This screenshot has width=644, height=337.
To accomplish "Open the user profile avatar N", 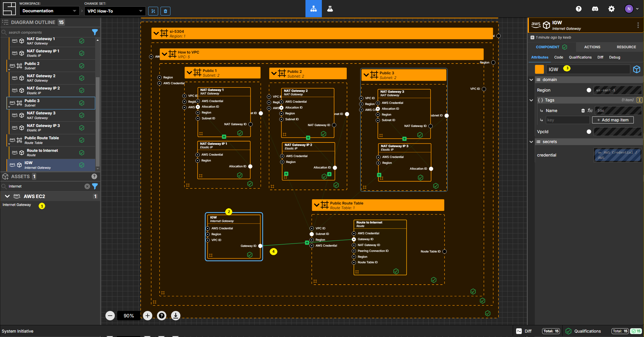I will [629, 9].
